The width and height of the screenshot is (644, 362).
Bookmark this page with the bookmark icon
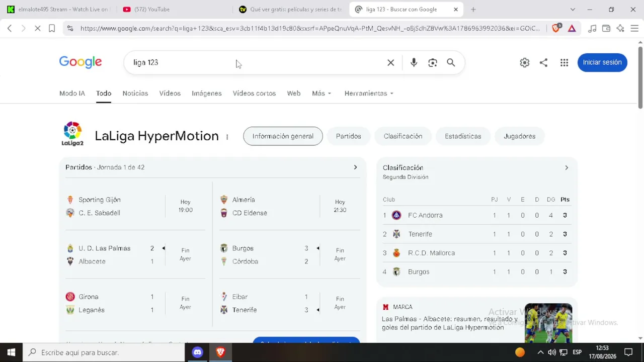click(x=52, y=29)
